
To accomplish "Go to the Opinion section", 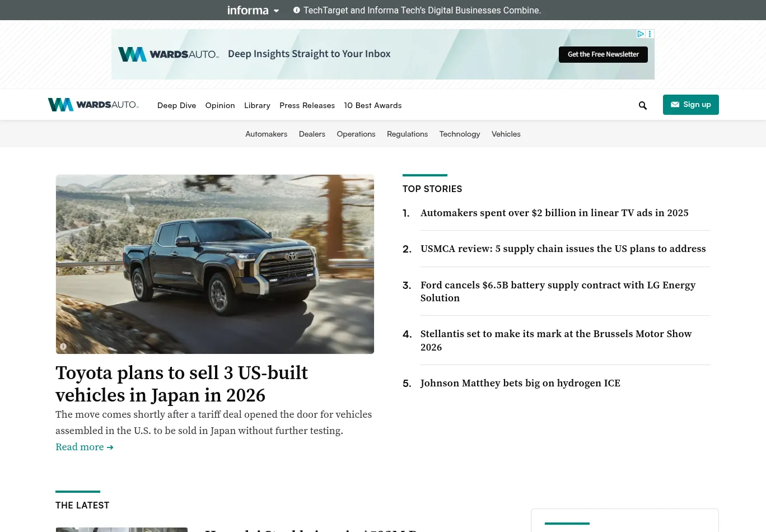I will pos(220,105).
